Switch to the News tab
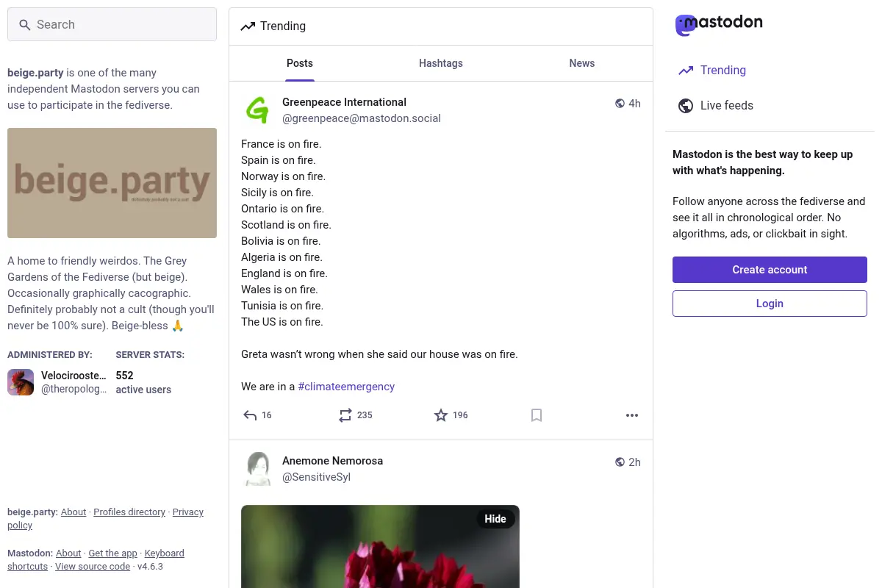The image size is (882, 588). [582, 63]
